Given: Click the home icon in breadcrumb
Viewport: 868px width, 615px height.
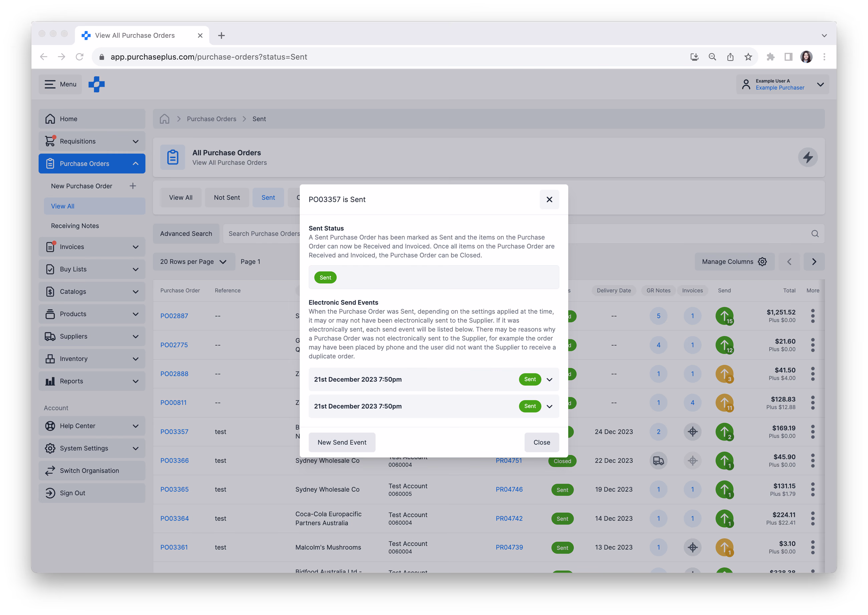Looking at the screenshot, I should pyautogui.click(x=164, y=119).
